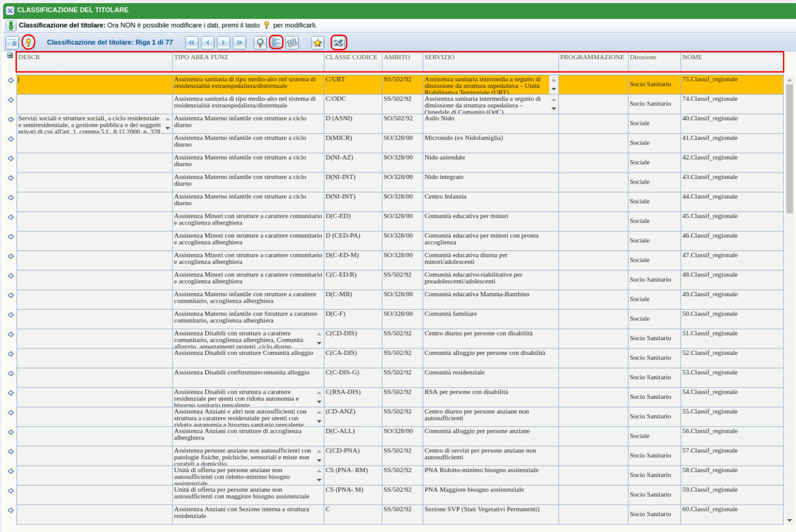Open the form view list icon
Image resolution: width=796 pixels, height=532 pixels.
pyautogui.click(x=276, y=42)
